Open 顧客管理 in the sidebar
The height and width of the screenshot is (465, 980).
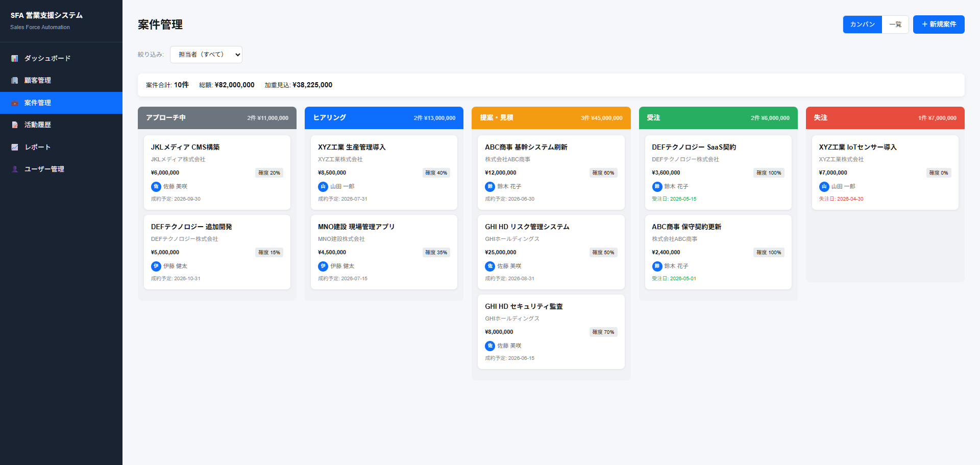(61, 80)
